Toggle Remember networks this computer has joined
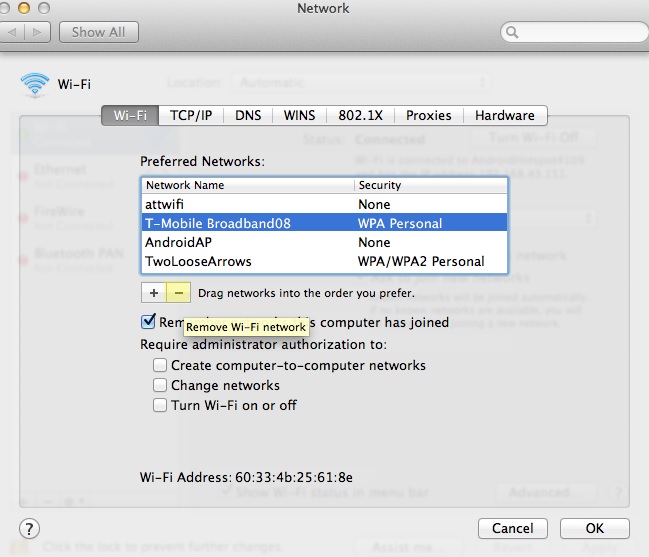 click(148, 322)
